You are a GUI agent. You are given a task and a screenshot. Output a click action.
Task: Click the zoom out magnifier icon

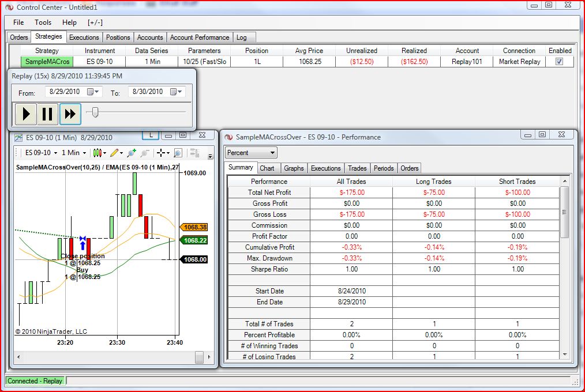click(x=145, y=153)
